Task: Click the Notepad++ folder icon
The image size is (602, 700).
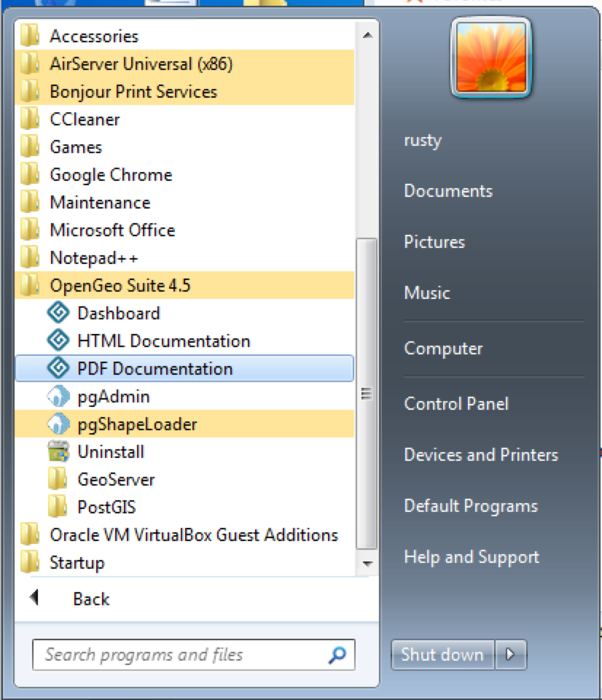Action: point(31,257)
